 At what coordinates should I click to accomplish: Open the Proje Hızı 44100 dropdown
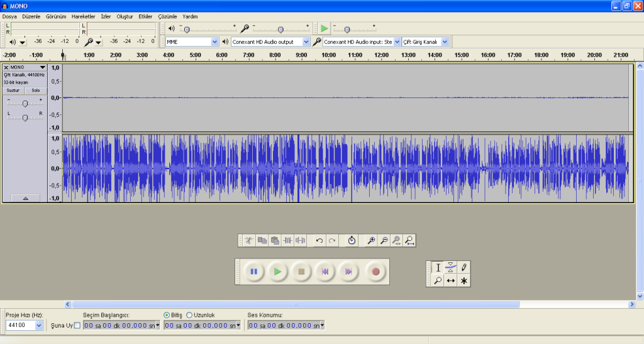(x=38, y=325)
